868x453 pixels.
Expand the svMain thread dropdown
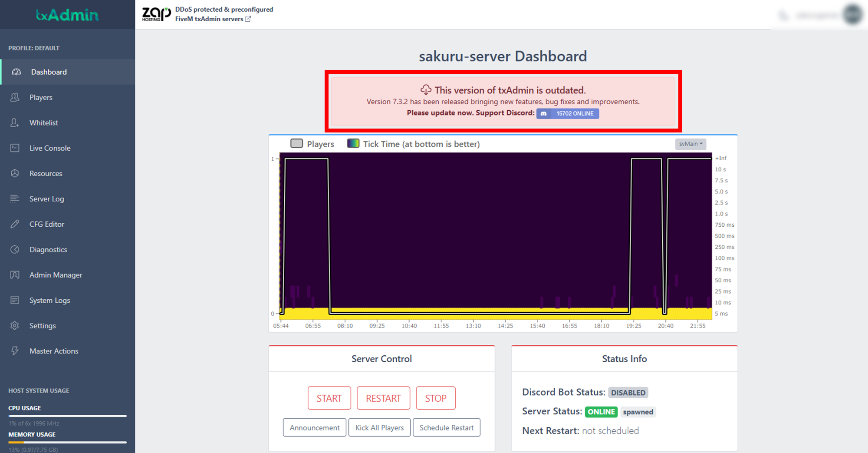pyautogui.click(x=690, y=144)
